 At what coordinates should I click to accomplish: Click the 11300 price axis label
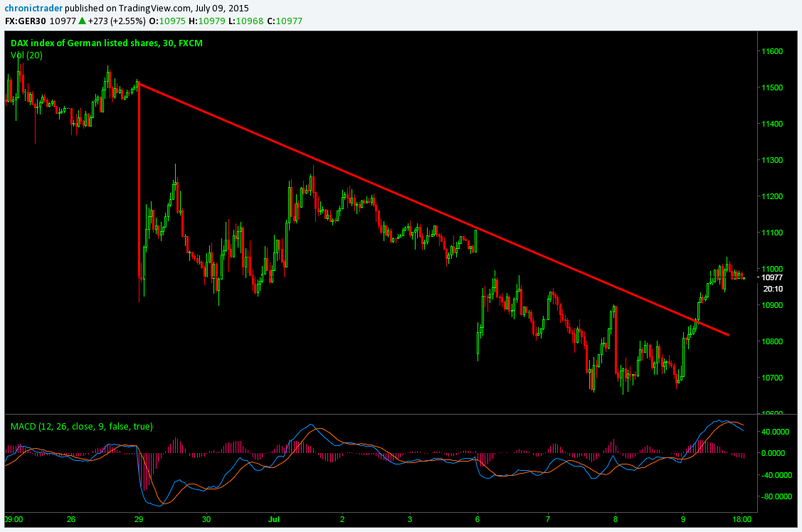click(x=772, y=160)
